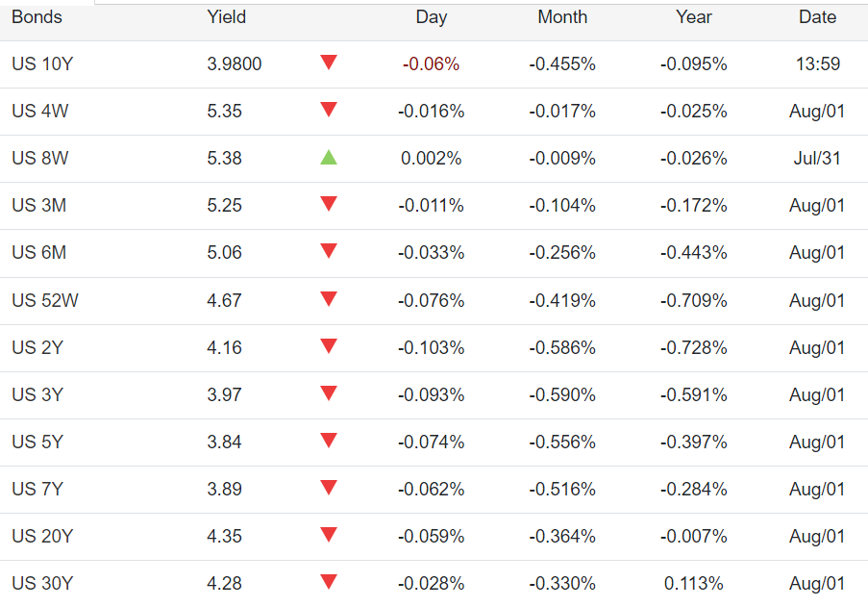Open the US 7Y bond link
This screenshot has height=607, width=868.
click(37, 489)
